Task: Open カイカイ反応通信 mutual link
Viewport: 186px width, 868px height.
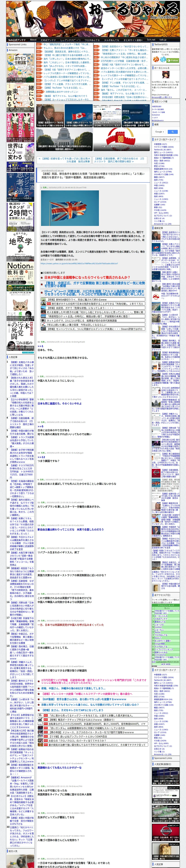Action: pyautogui.click(x=158, y=109)
